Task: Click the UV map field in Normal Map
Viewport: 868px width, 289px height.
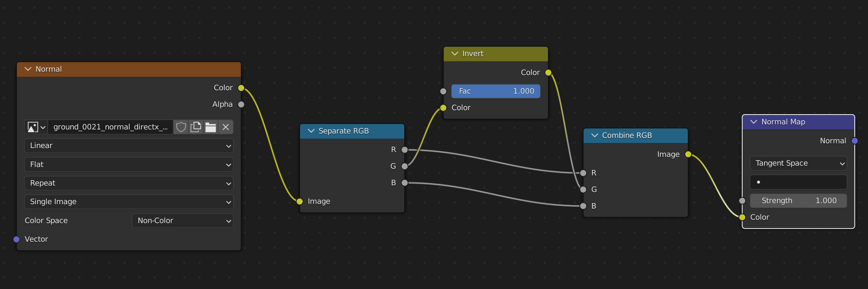Action: click(798, 182)
